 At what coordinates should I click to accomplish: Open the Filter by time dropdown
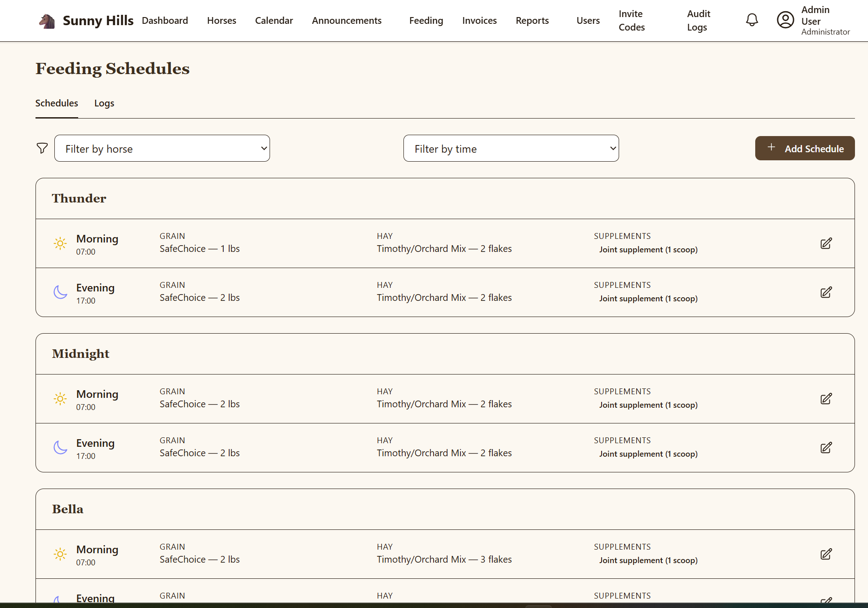511,148
